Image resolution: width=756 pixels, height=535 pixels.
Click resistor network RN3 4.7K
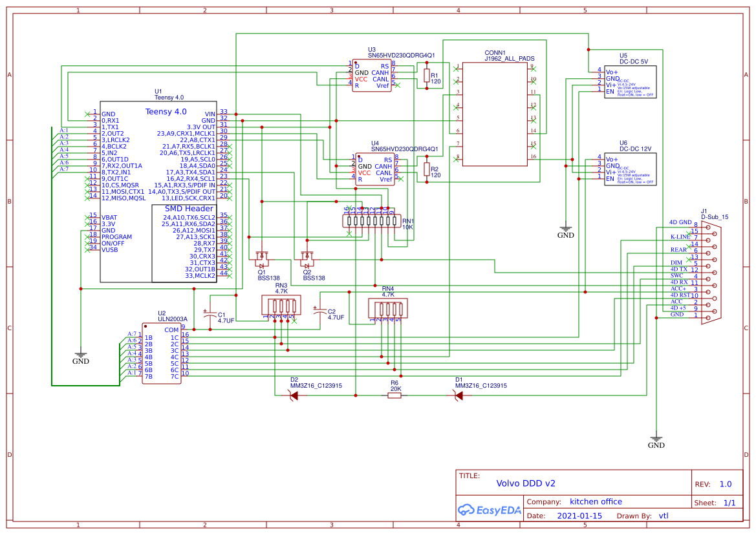[281, 304]
